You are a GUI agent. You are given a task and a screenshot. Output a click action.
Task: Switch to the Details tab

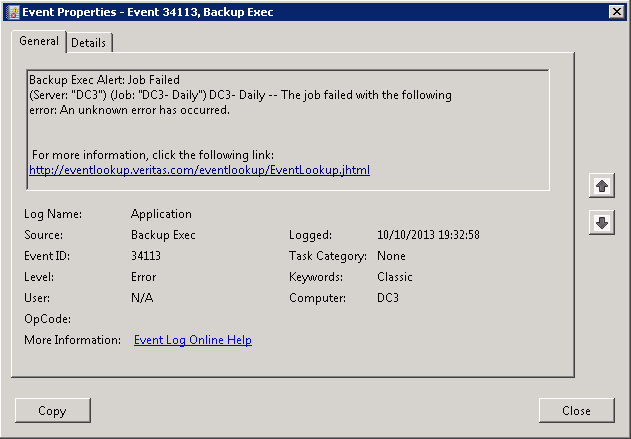[x=89, y=42]
